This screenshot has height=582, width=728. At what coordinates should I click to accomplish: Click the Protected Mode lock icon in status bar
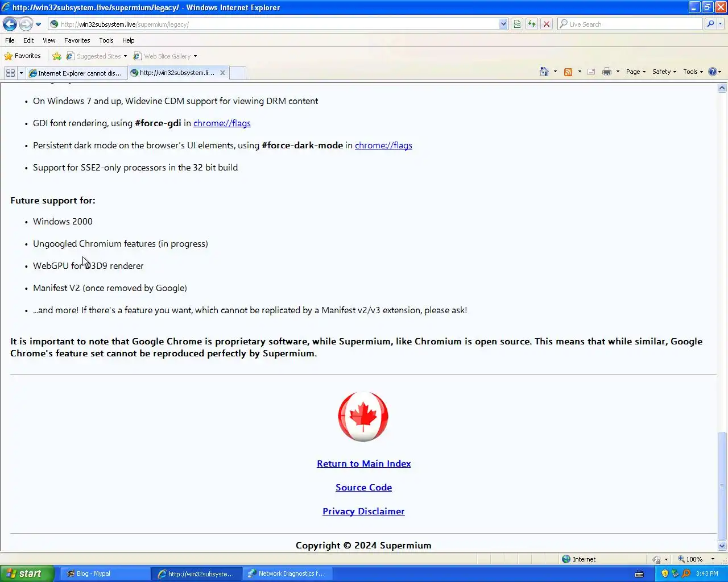657,559
